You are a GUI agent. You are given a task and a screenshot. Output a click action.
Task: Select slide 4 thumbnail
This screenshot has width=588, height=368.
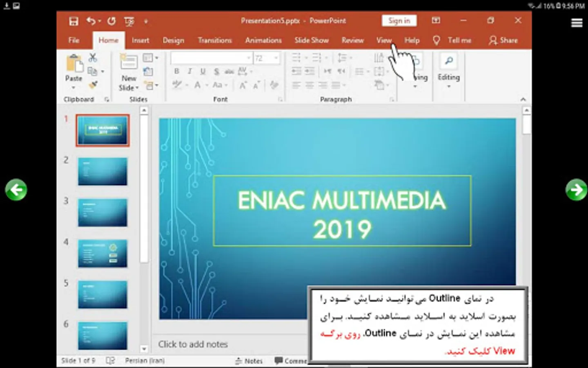coord(102,254)
